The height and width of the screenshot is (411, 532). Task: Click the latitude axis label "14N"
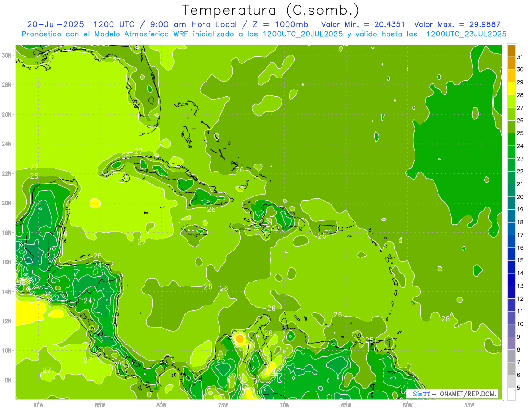point(8,292)
